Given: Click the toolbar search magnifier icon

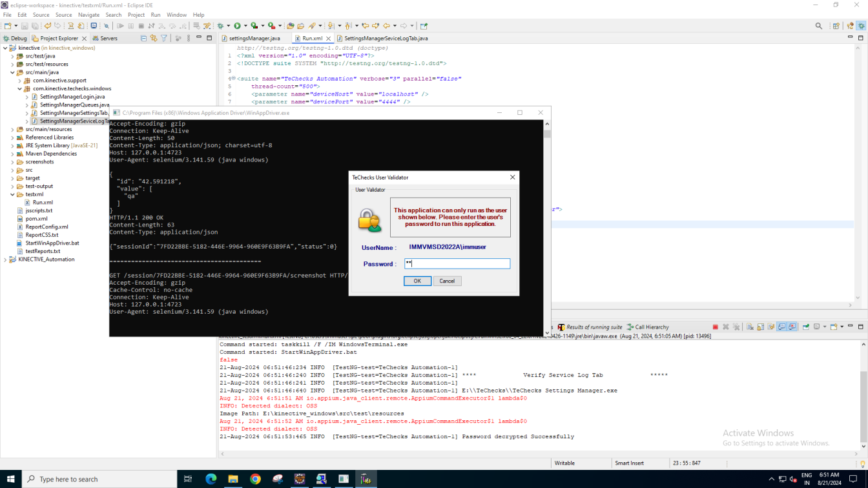Looking at the screenshot, I should (x=819, y=26).
